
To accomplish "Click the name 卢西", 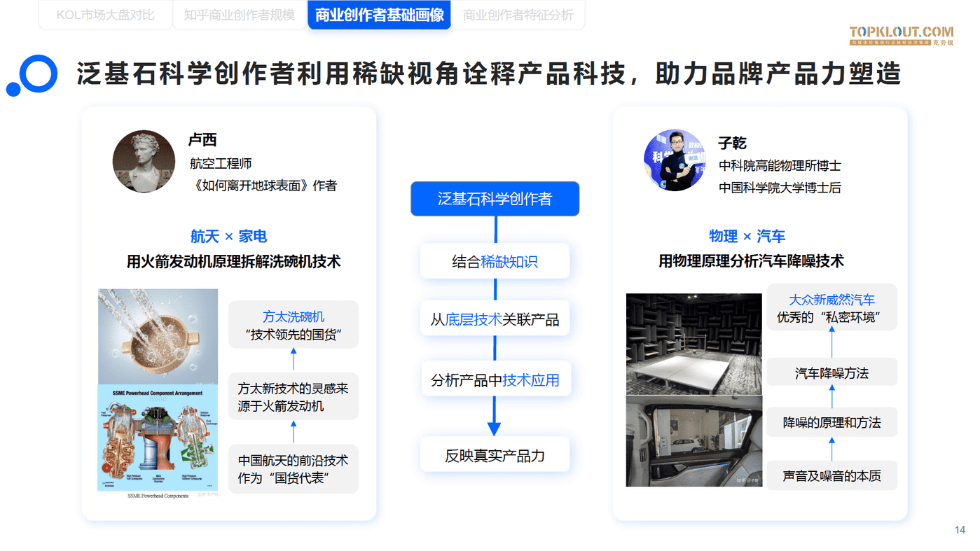I will pos(202,140).
